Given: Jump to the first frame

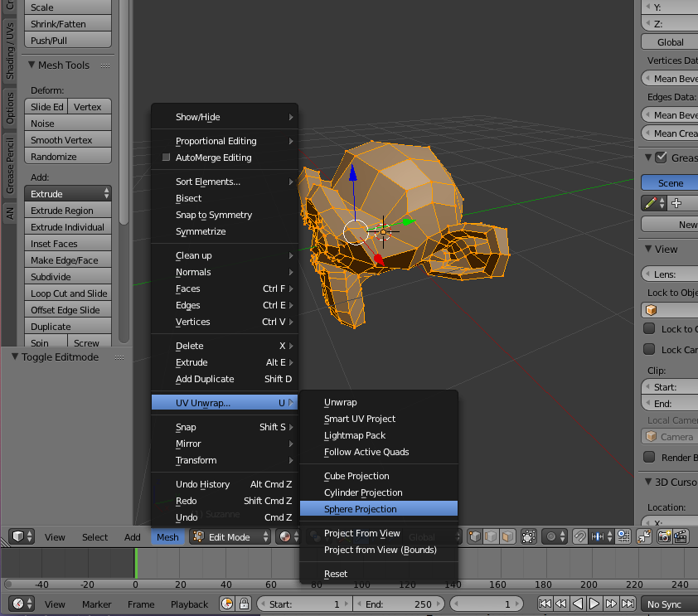Looking at the screenshot, I should click(x=545, y=604).
